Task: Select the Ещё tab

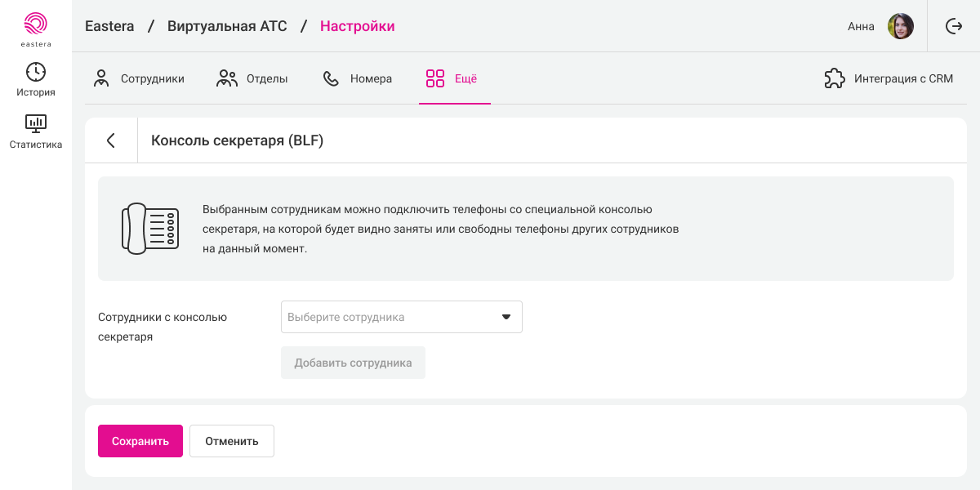Action: tap(452, 79)
